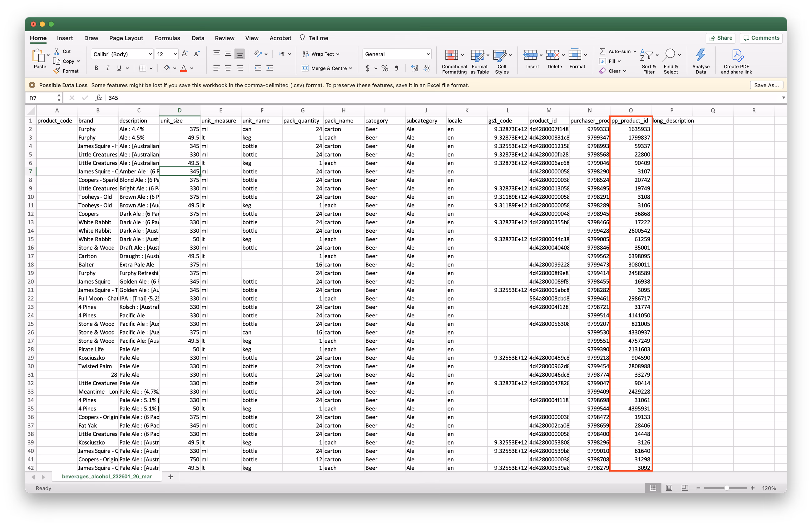Switch to the Page Layout tab
The height and width of the screenshot is (526, 812).
[126, 38]
